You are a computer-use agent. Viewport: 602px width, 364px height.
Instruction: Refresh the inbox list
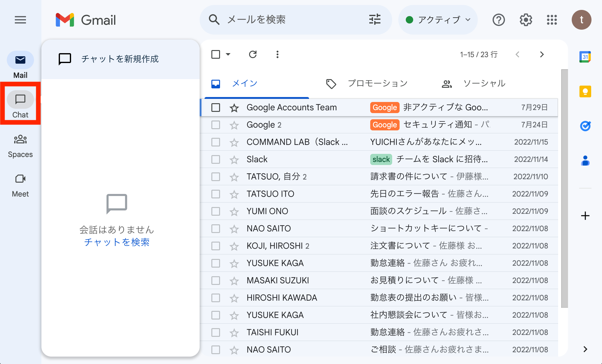(x=253, y=54)
